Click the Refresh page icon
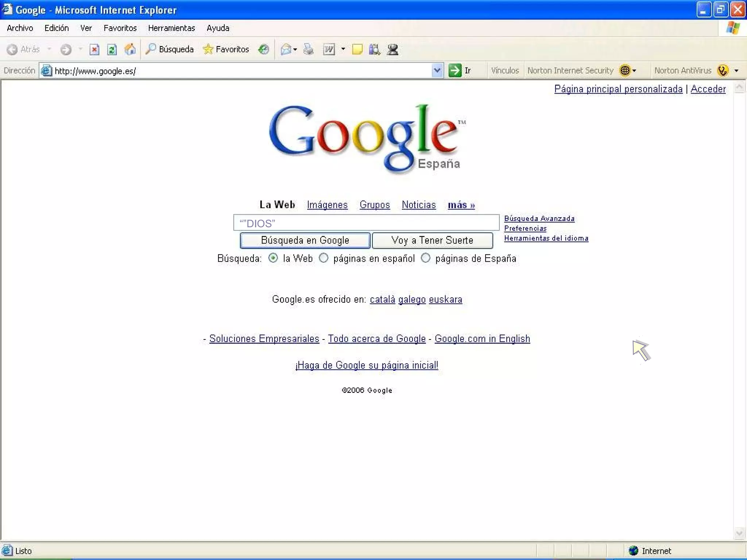Image resolution: width=747 pixels, height=560 pixels. point(112,49)
